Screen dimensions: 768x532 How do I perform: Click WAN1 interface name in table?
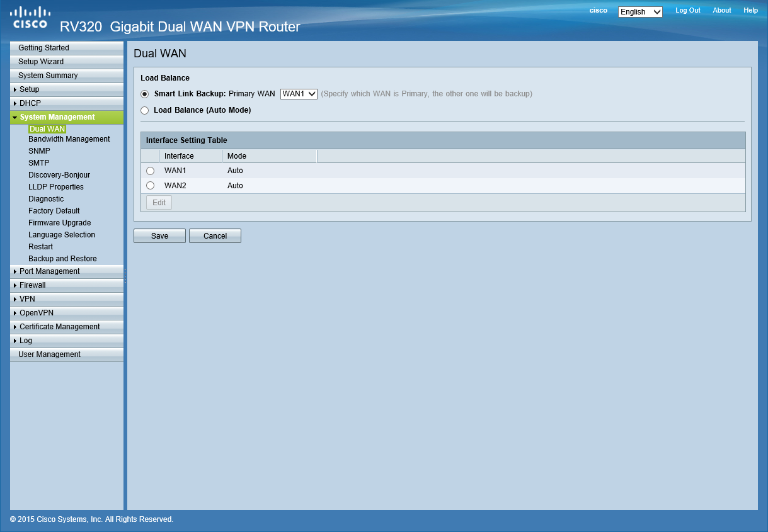click(175, 171)
